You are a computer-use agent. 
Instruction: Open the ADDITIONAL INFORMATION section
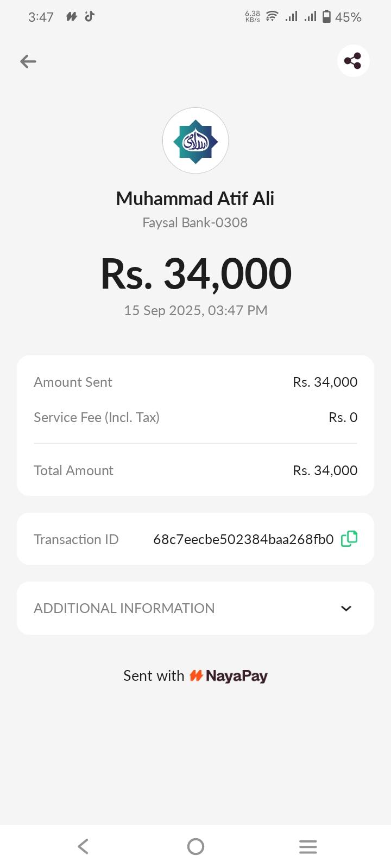(124, 608)
